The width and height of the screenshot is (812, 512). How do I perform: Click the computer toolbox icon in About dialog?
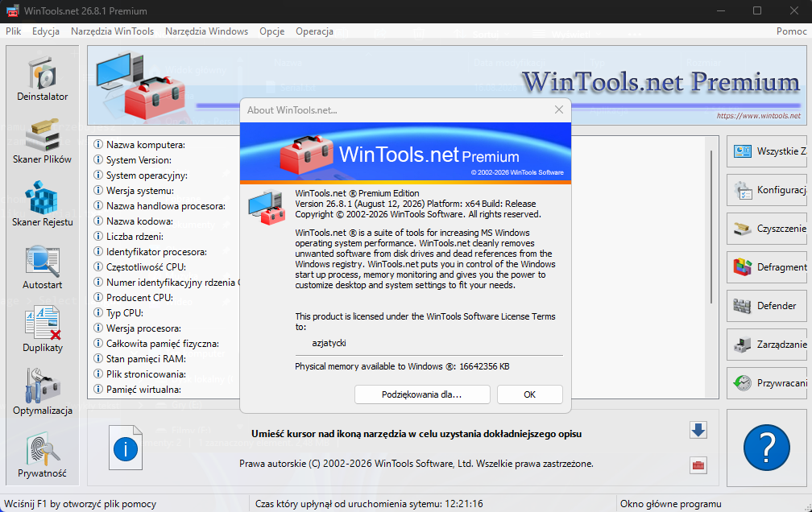click(266, 207)
